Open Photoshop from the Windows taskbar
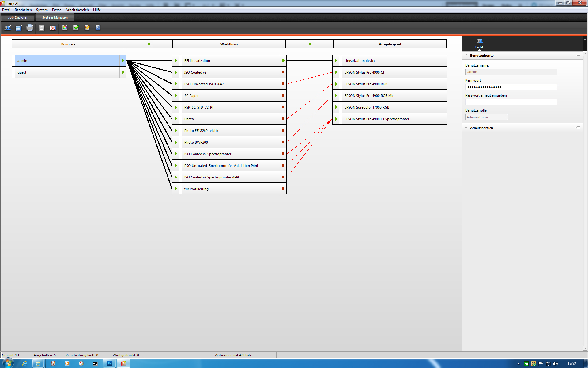588x368 pixels. pyautogui.click(x=109, y=363)
